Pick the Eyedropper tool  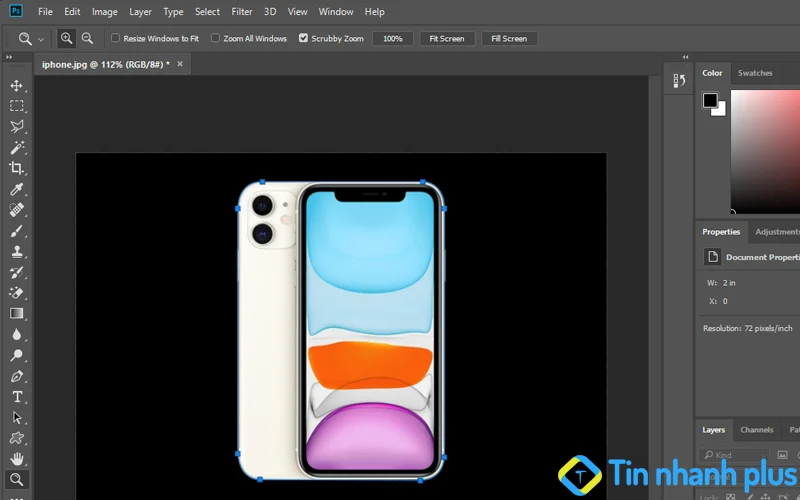coord(17,189)
